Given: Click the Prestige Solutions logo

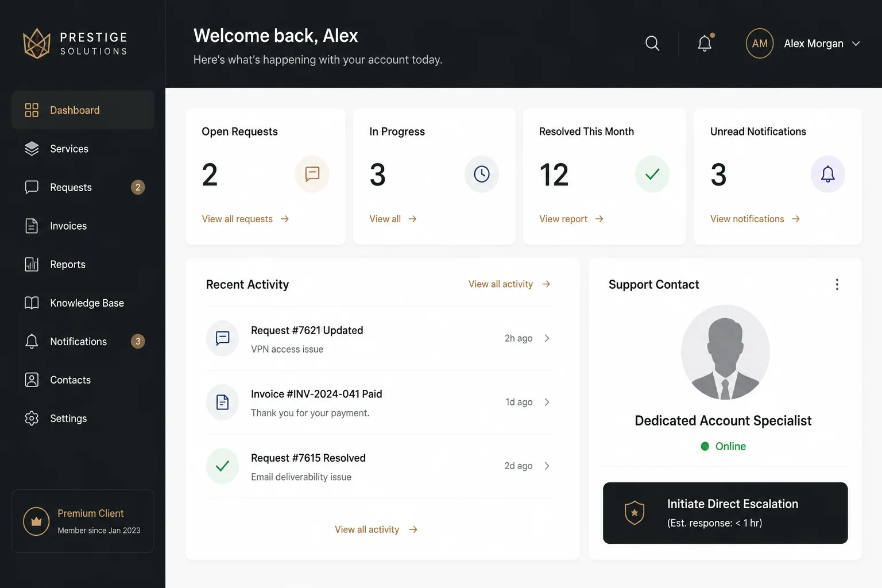Looking at the screenshot, I should coord(75,44).
